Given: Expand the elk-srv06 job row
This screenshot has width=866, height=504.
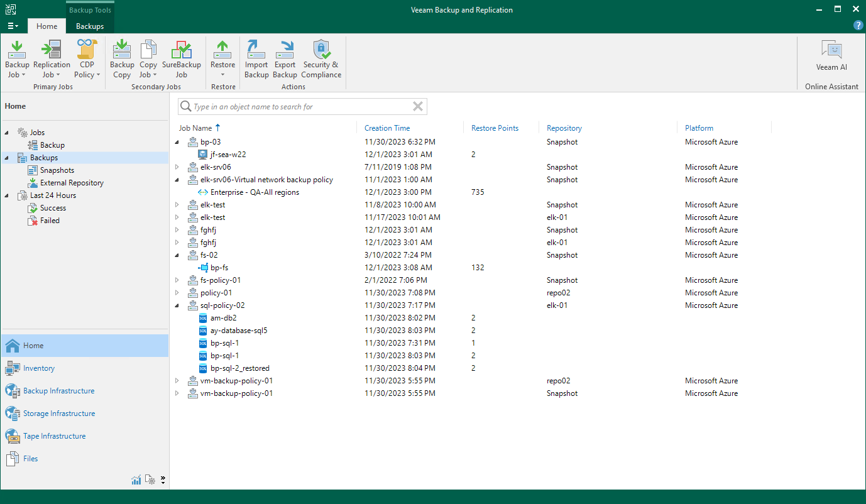Looking at the screenshot, I should pos(177,167).
